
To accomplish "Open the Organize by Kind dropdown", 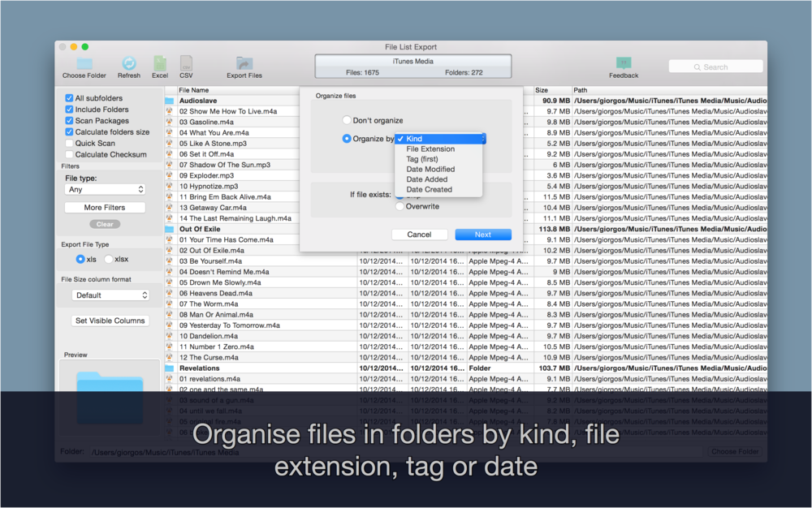I will (x=438, y=138).
